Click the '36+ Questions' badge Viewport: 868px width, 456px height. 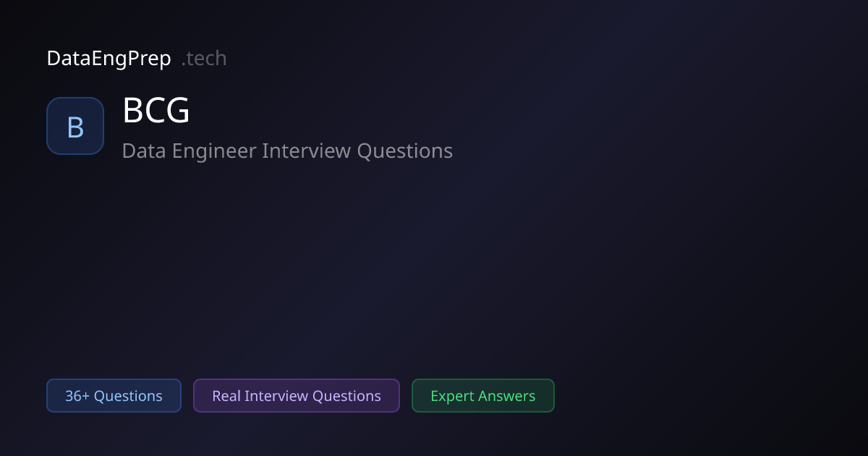114,396
